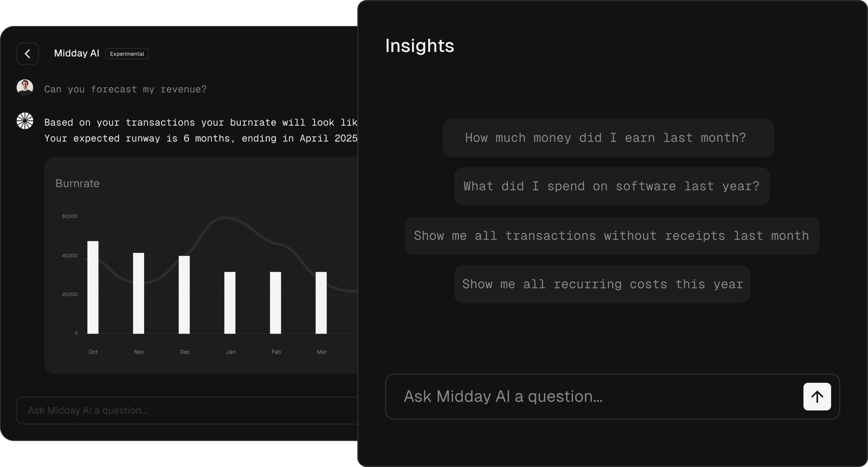Click the Insights page heading
868x467 pixels.
(x=420, y=45)
